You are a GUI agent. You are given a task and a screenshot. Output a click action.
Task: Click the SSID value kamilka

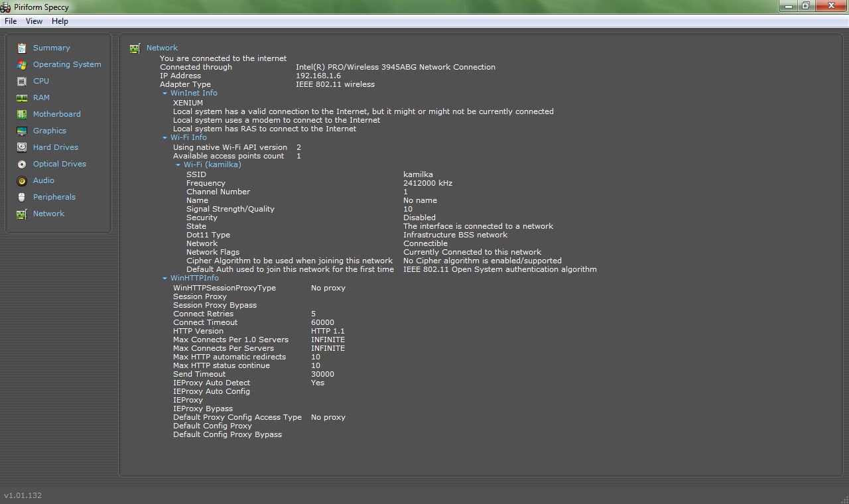[x=418, y=174]
